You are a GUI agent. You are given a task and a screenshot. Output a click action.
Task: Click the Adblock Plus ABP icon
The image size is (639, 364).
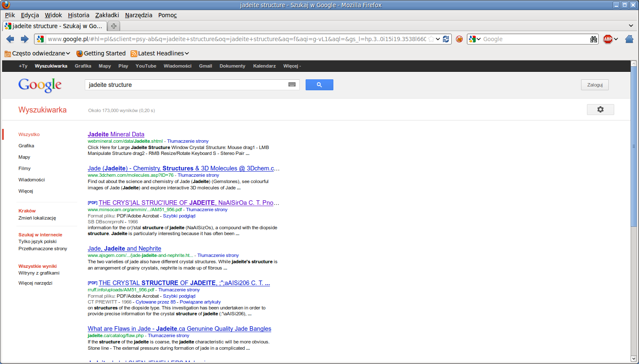(608, 39)
